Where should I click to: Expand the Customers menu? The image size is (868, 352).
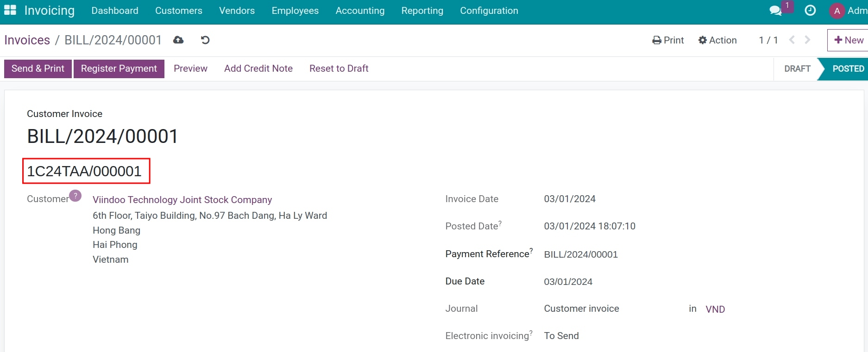tap(178, 11)
